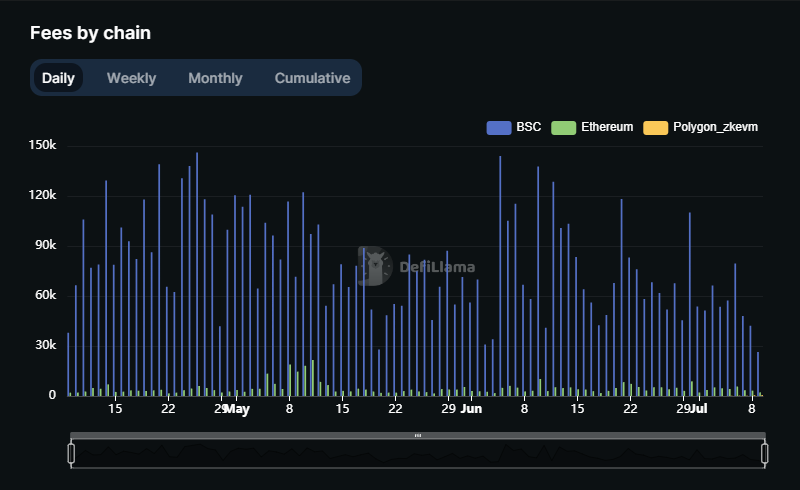Grab the right handle of range slider
The height and width of the screenshot is (490, 800).
[765, 454]
